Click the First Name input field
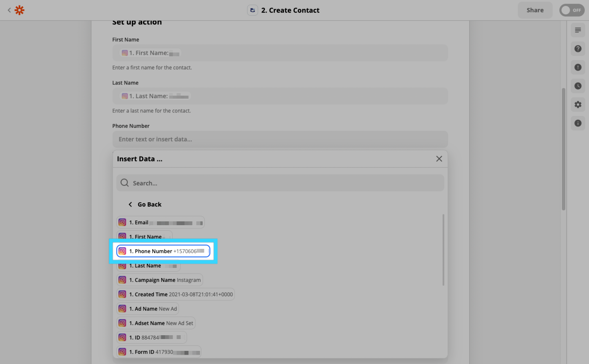 [x=280, y=53]
